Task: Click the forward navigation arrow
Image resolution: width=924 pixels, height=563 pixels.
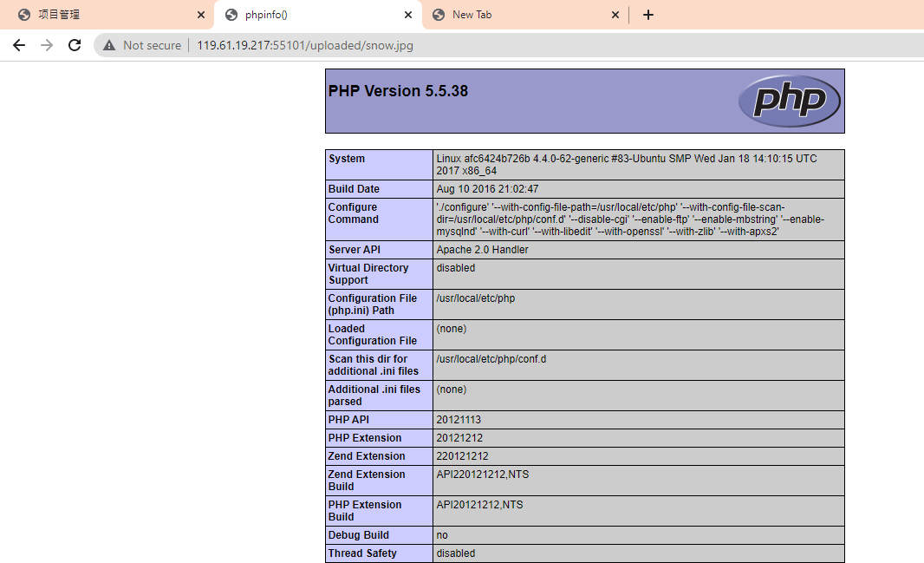Action: coord(47,45)
